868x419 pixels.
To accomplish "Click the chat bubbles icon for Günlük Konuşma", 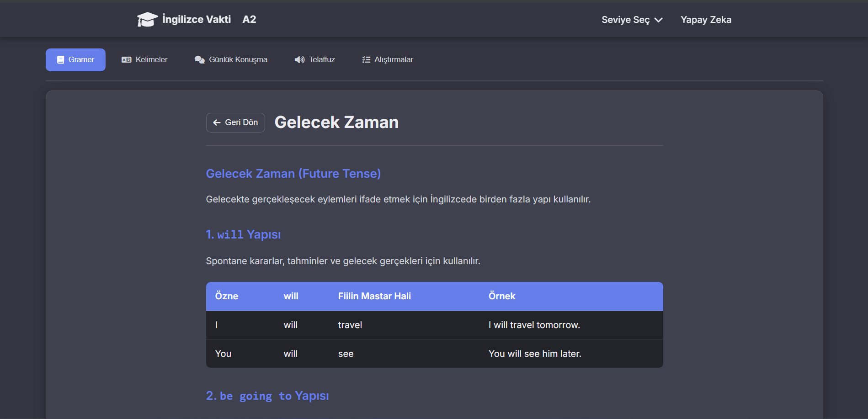I will (x=199, y=60).
